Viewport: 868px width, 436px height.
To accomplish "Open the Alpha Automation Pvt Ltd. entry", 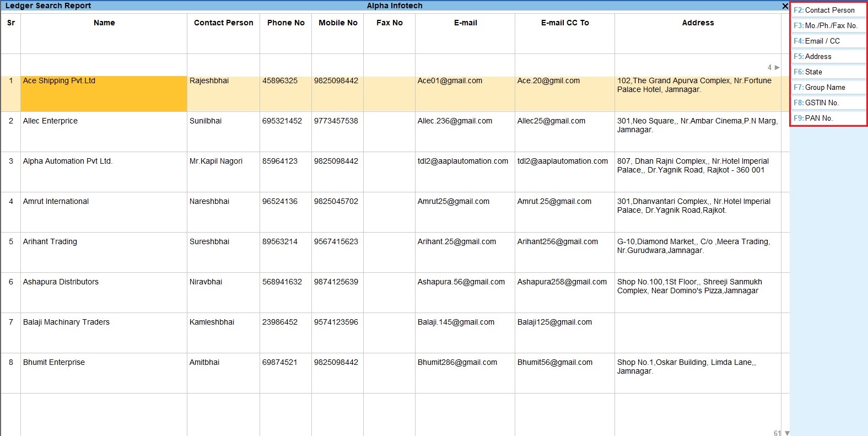I will tap(67, 161).
